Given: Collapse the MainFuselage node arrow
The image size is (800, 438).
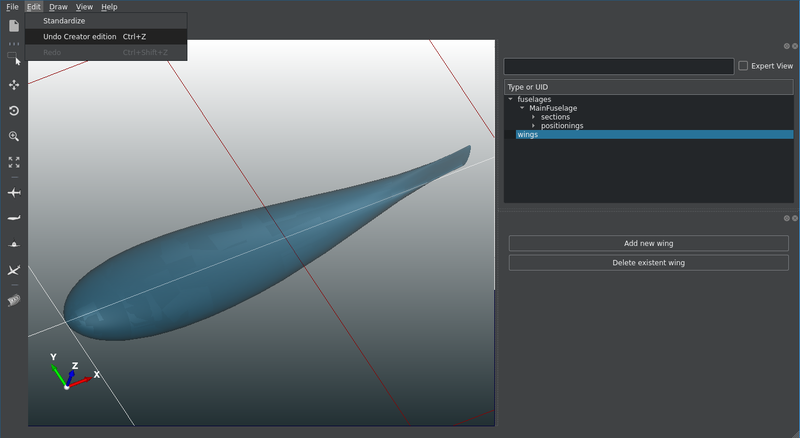Looking at the screenshot, I should 522,108.
